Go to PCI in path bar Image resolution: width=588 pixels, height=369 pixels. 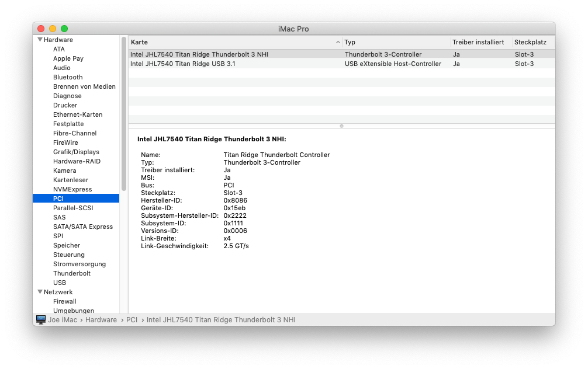click(132, 320)
